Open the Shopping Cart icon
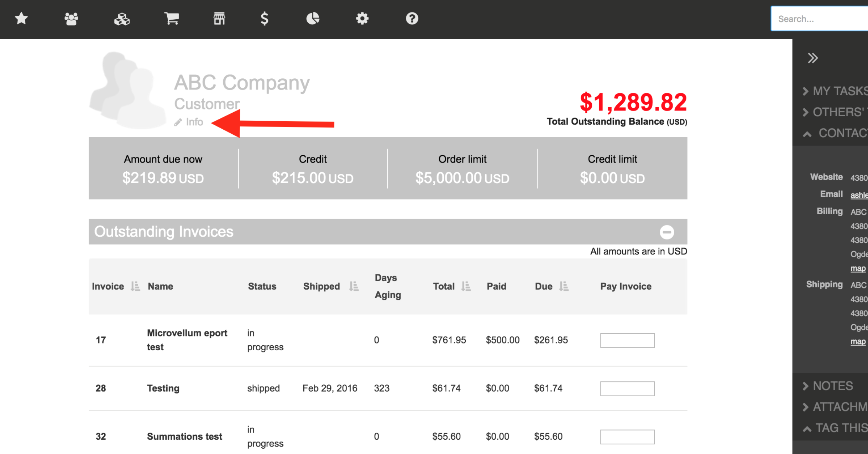 tap(171, 19)
